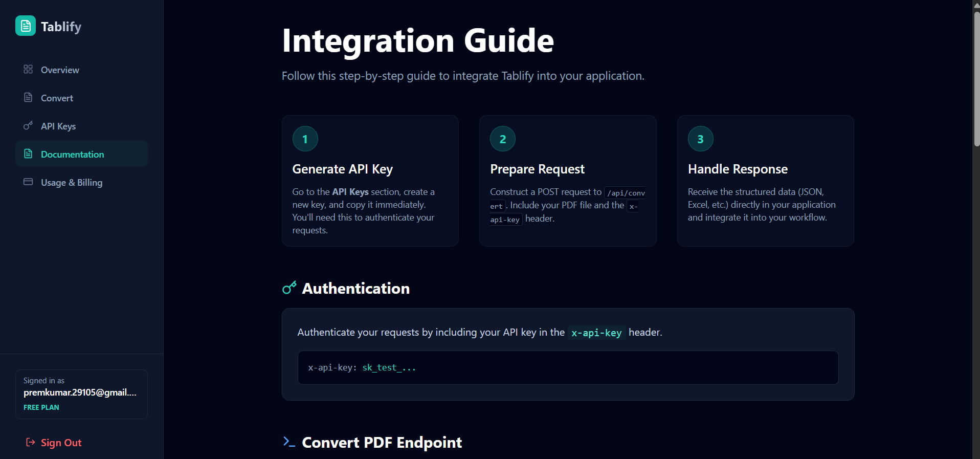Click the FREE PLAN label
This screenshot has height=459, width=980.
[41, 407]
